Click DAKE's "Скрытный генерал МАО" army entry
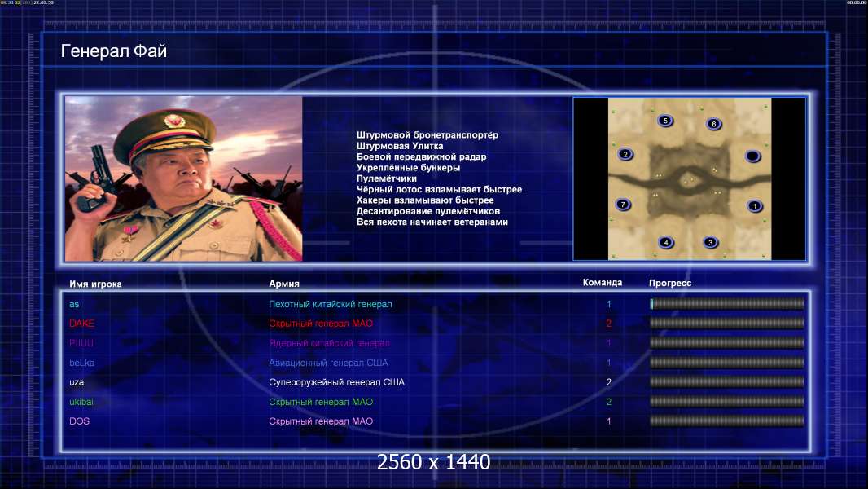This screenshot has width=868, height=489. 321,324
